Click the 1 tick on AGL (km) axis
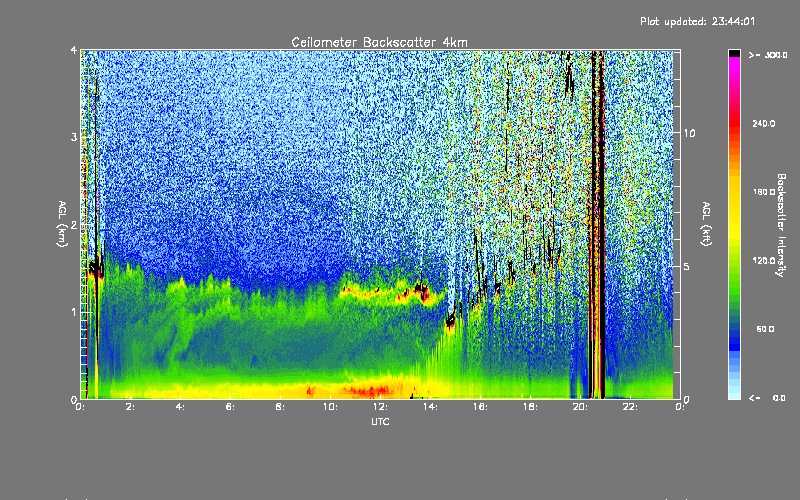 [74, 312]
